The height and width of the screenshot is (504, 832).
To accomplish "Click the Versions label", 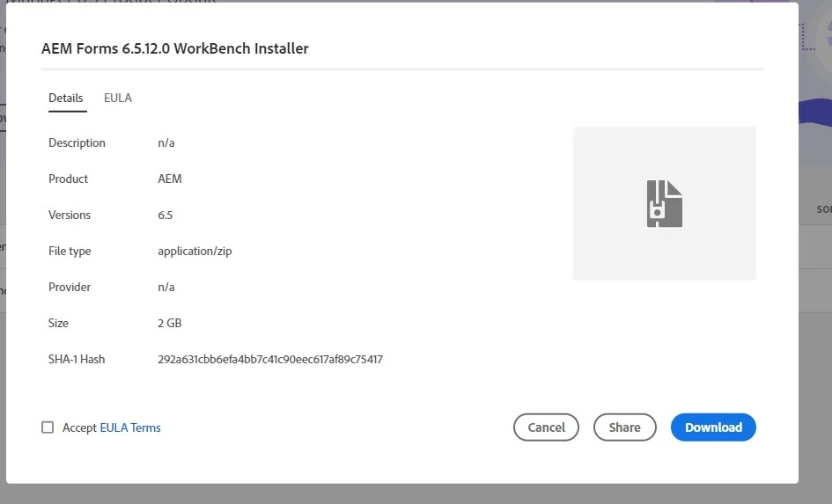I will 70,215.
